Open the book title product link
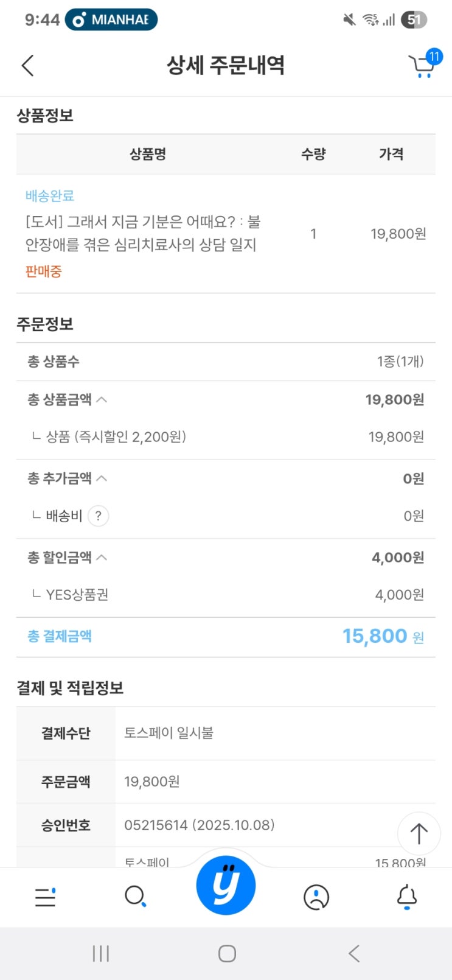Viewport: 452px width, 980px height. coord(143,233)
